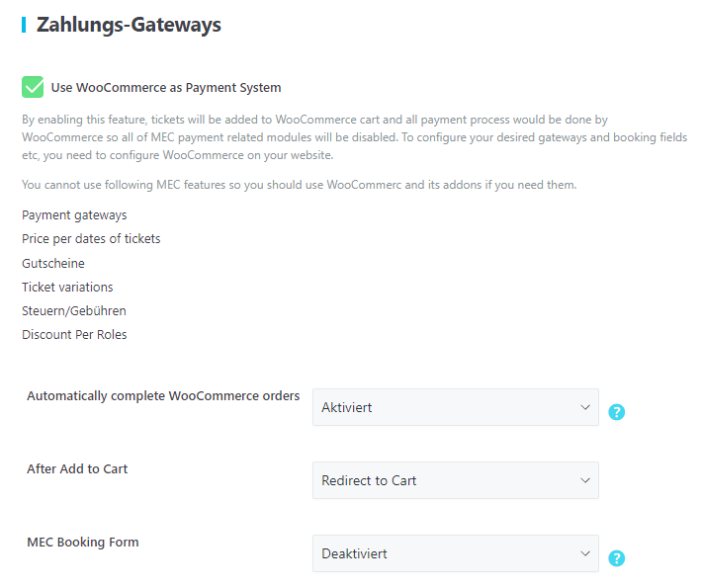Click chevron arrow in the Deaktiviert dropdown
Image resolution: width=702 pixels, height=588 pixels.
pyautogui.click(x=583, y=553)
